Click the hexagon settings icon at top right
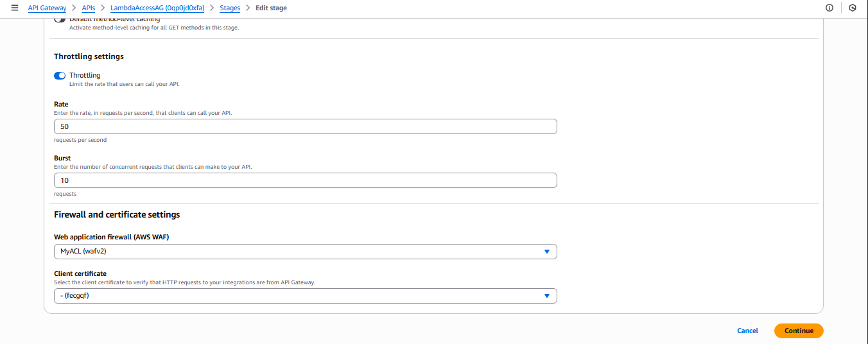Viewport: 868px width, 344px height. (x=852, y=8)
